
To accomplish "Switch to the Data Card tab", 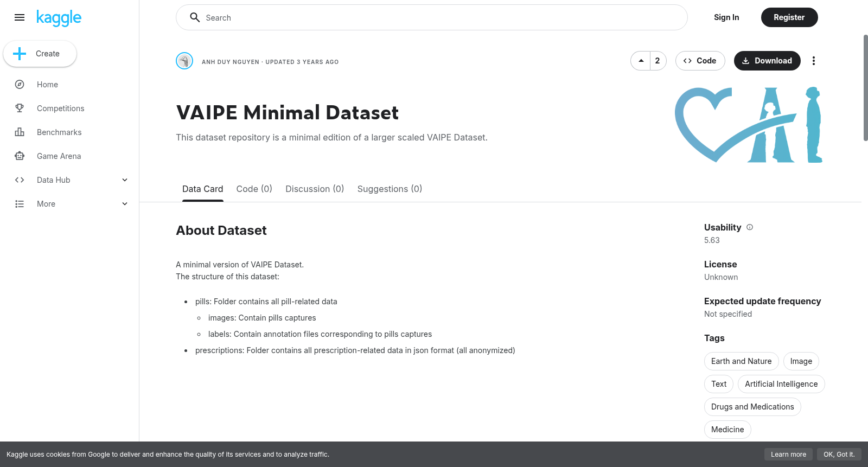I will [202, 189].
